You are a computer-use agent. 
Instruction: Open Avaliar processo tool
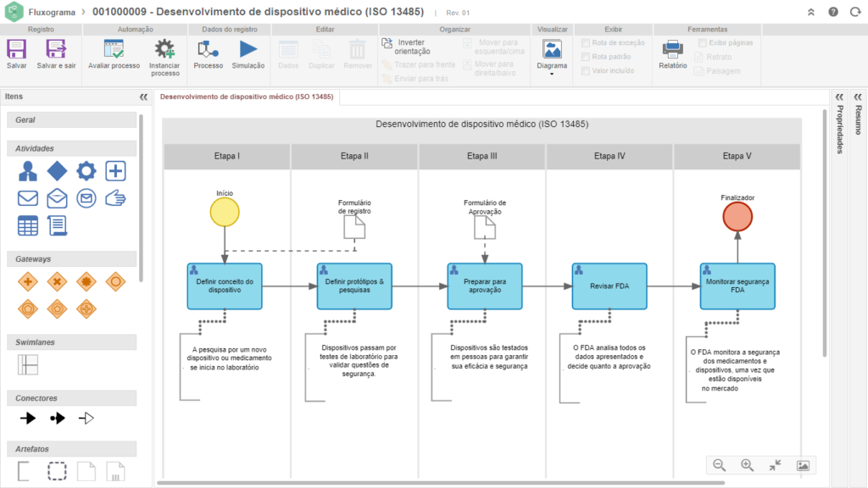[x=114, y=49]
